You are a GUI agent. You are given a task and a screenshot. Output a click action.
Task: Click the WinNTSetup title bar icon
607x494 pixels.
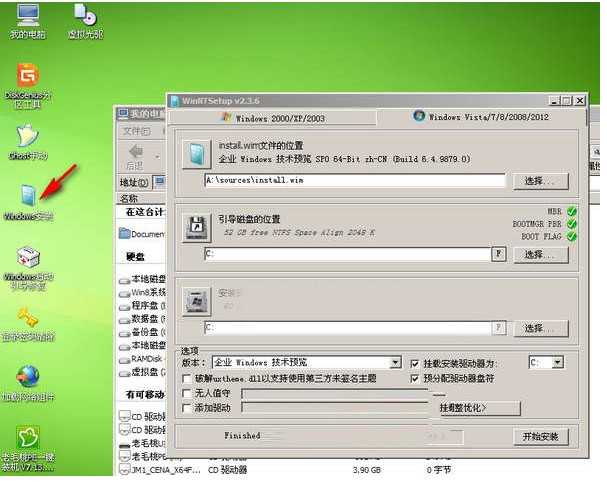pos(175,101)
